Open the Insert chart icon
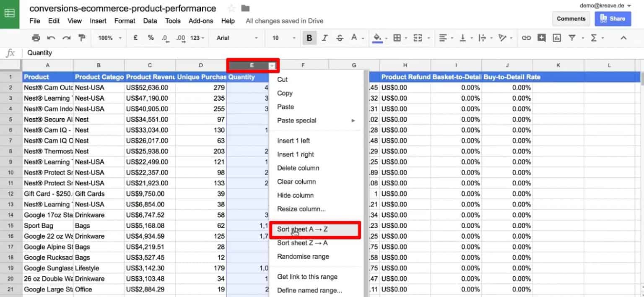Screen dimensions: 644x297 point(557,38)
